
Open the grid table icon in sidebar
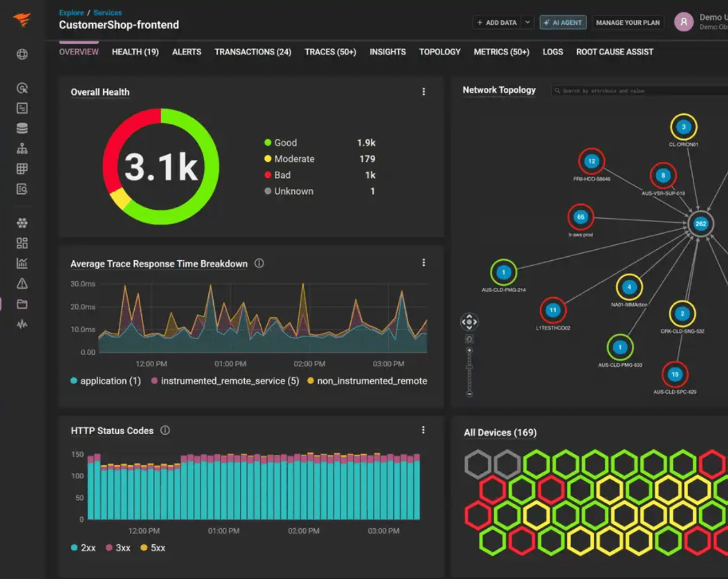tap(22, 169)
